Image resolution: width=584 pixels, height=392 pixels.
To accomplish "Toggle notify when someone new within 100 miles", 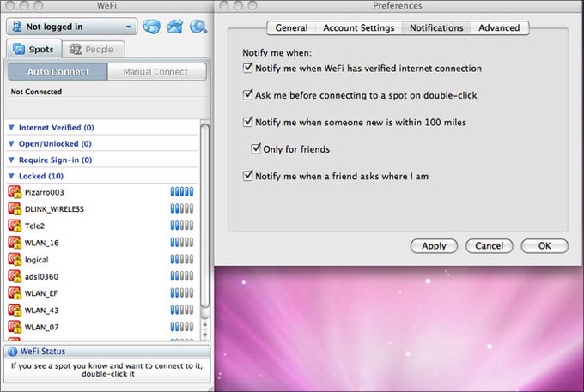I will 247,122.
